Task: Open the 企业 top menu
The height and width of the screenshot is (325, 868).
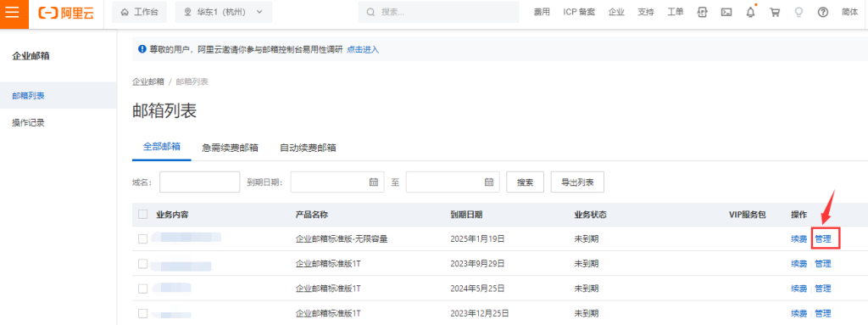Action: [x=616, y=12]
